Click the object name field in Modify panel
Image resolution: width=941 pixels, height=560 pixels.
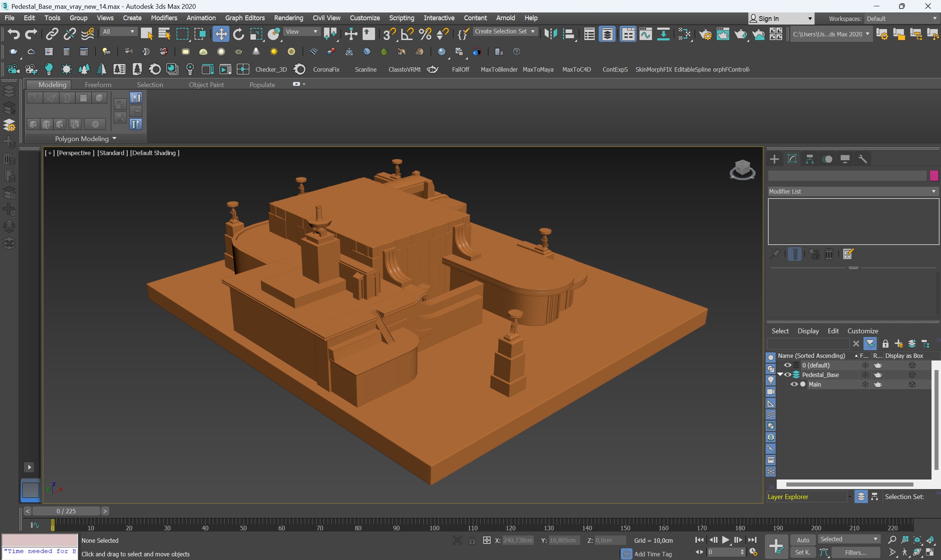point(847,176)
